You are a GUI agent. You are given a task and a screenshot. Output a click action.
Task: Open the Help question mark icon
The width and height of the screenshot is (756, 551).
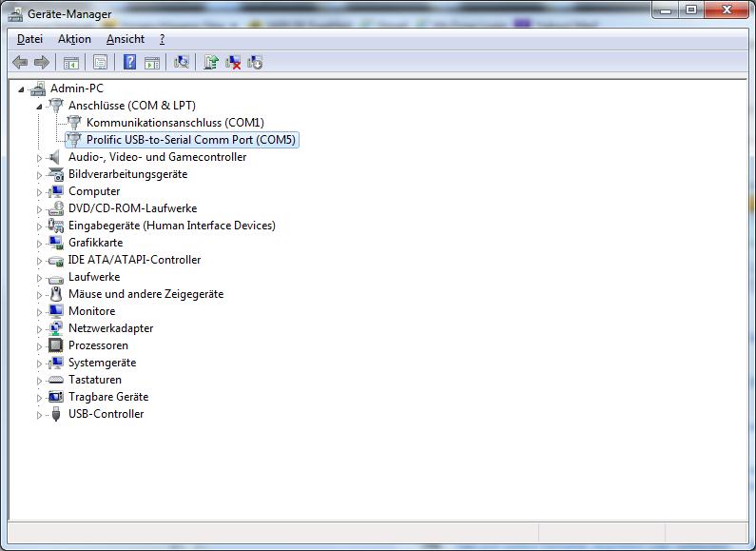[x=129, y=62]
